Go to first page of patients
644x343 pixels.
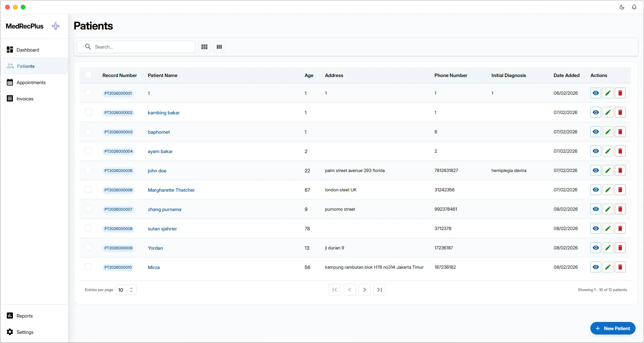pyautogui.click(x=335, y=290)
